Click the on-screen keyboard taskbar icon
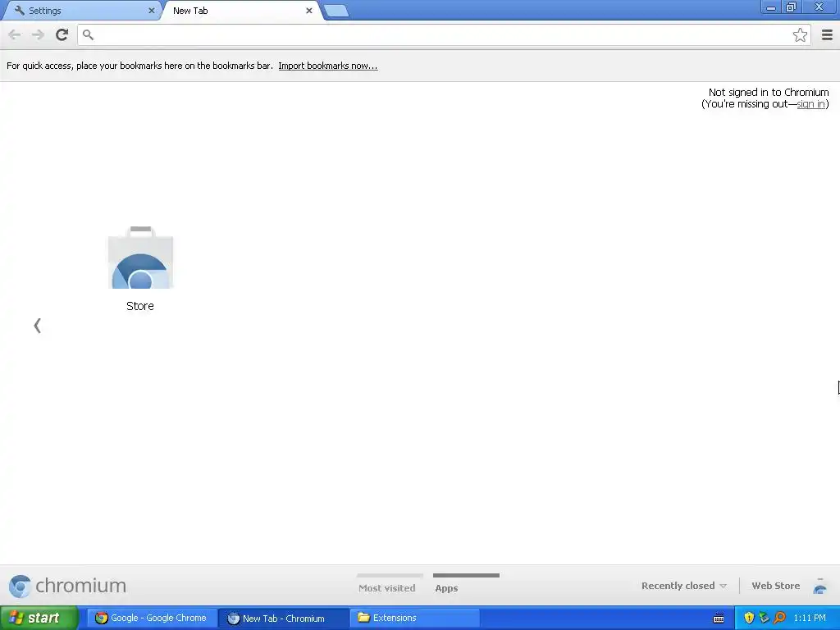Viewport: 840px width, 630px height. point(719,619)
